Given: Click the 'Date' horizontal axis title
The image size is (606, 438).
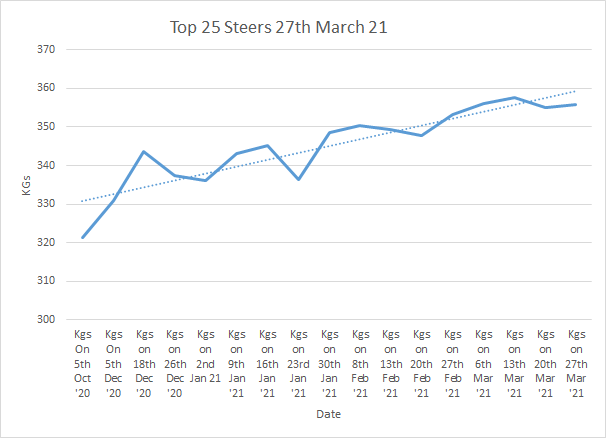Looking at the screenshot, I should point(329,413).
